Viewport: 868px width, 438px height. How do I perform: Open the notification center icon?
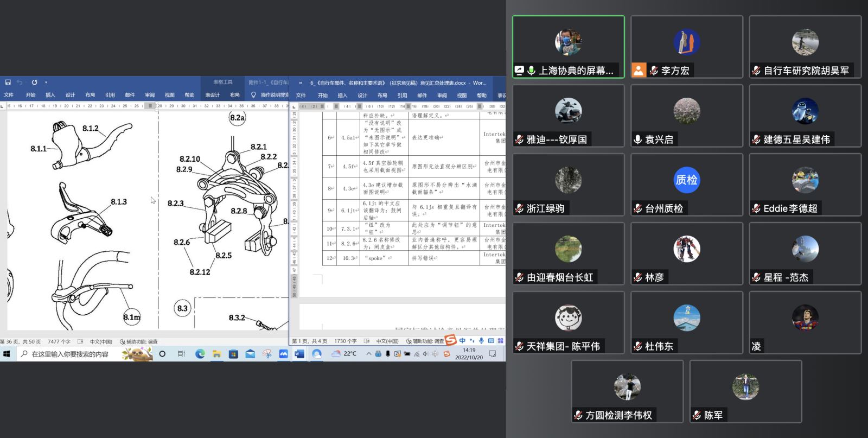493,354
